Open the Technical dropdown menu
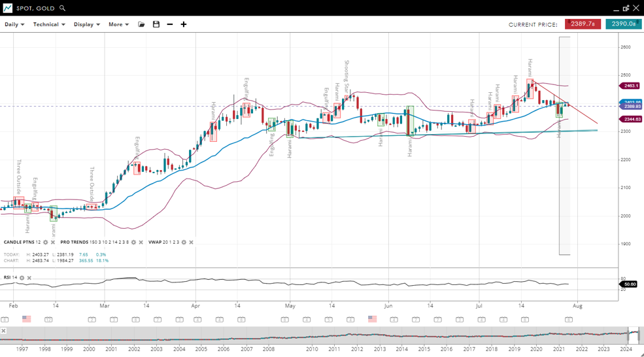Viewport: 644px width, 357px height. coord(49,24)
